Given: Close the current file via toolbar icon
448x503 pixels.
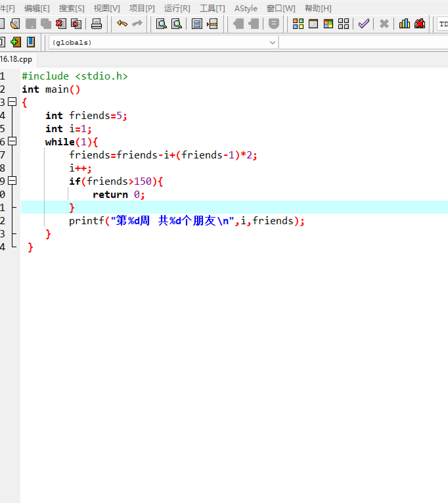Looking at the screenshot, I should tap(61, 24).
